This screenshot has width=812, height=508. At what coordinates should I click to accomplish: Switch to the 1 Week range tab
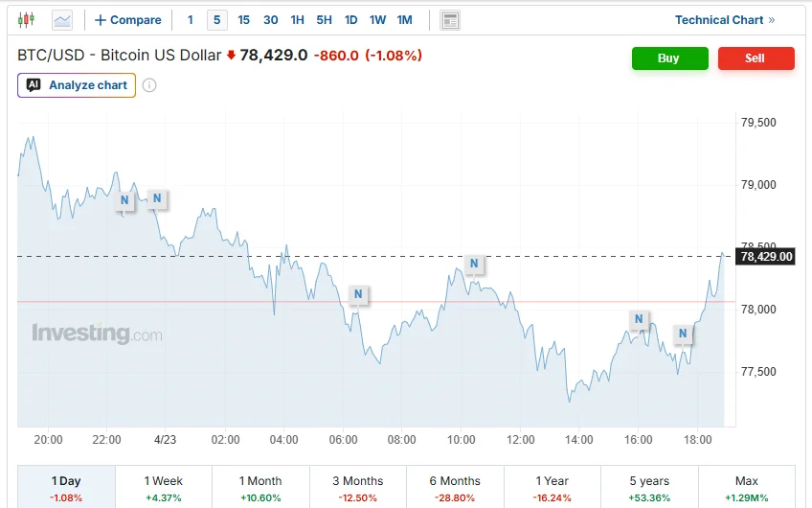(163, 488)
